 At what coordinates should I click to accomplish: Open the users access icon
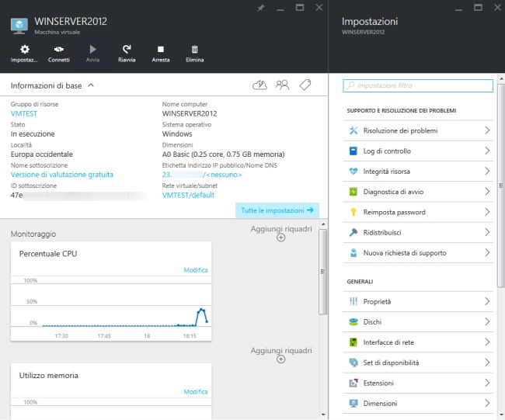[283, 85]
